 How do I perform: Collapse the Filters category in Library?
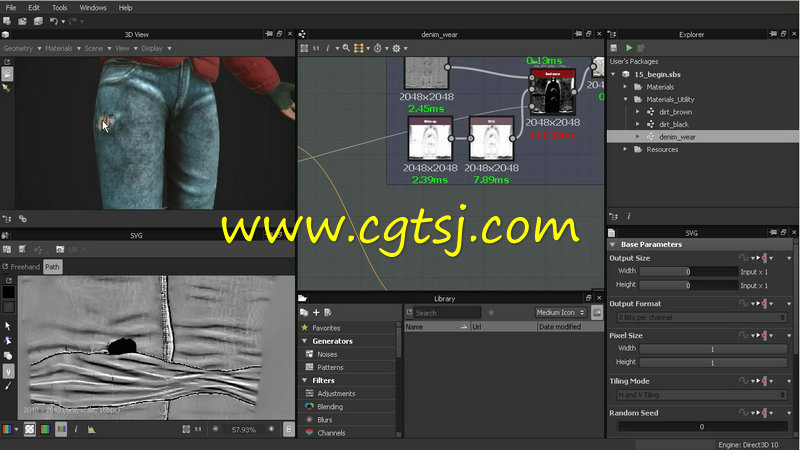pos(305,380)
